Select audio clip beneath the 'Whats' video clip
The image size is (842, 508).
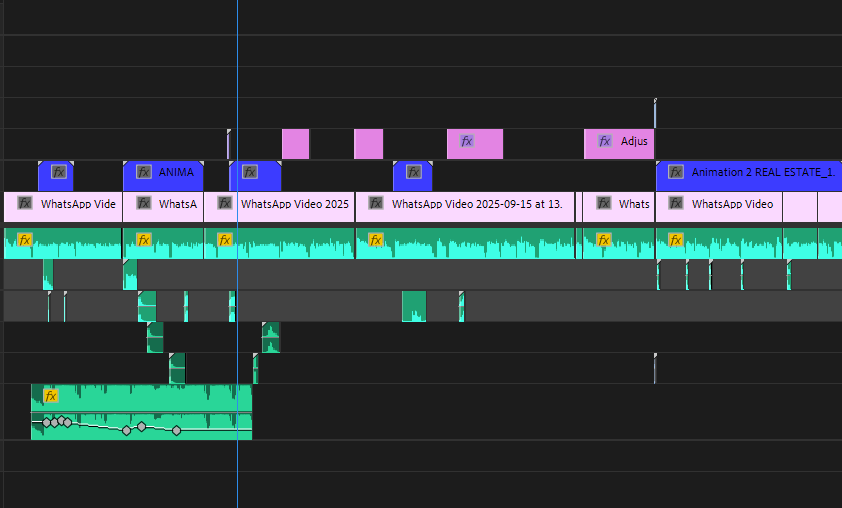point(619,243)
